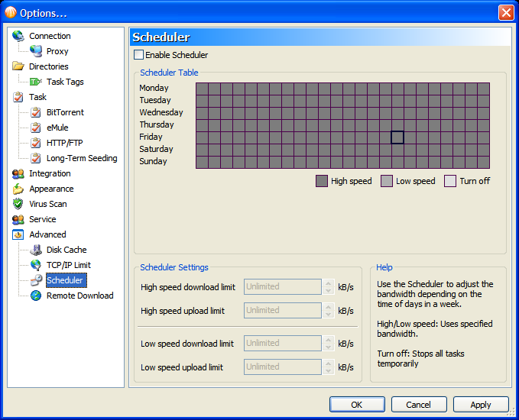519x420 pixels.
Task: Click the Apply button
Action: 481,405
